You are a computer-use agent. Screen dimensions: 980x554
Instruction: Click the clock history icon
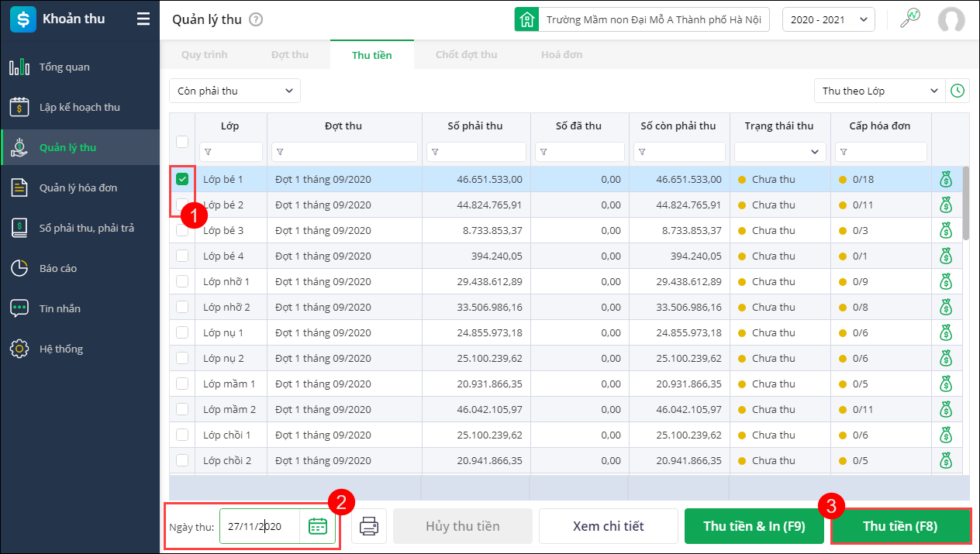click(958, 91)
